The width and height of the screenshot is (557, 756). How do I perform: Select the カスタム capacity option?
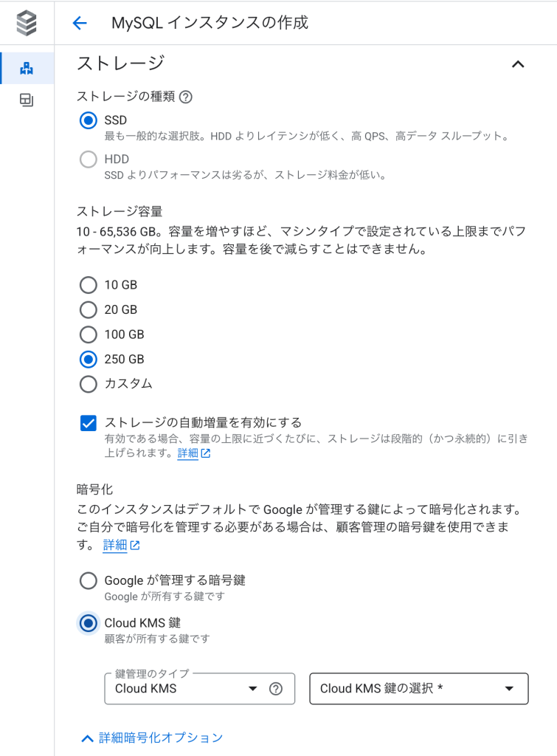89,384
